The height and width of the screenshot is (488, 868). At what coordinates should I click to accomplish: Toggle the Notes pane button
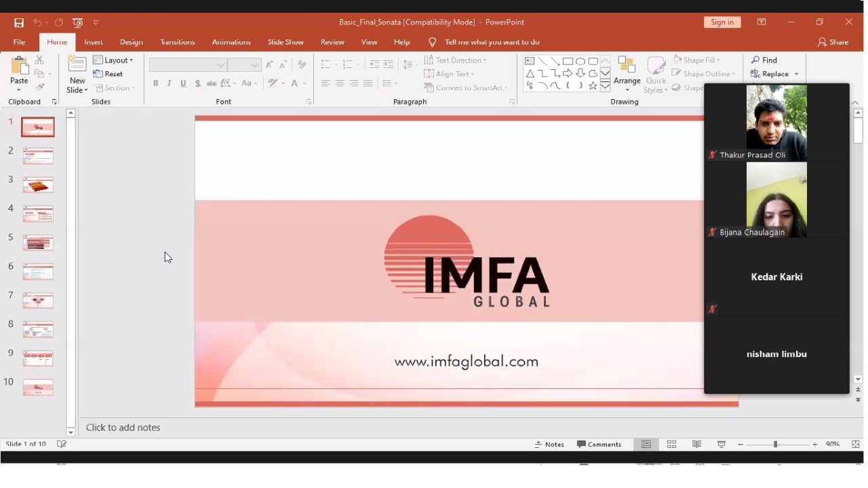tap(549, 445)
